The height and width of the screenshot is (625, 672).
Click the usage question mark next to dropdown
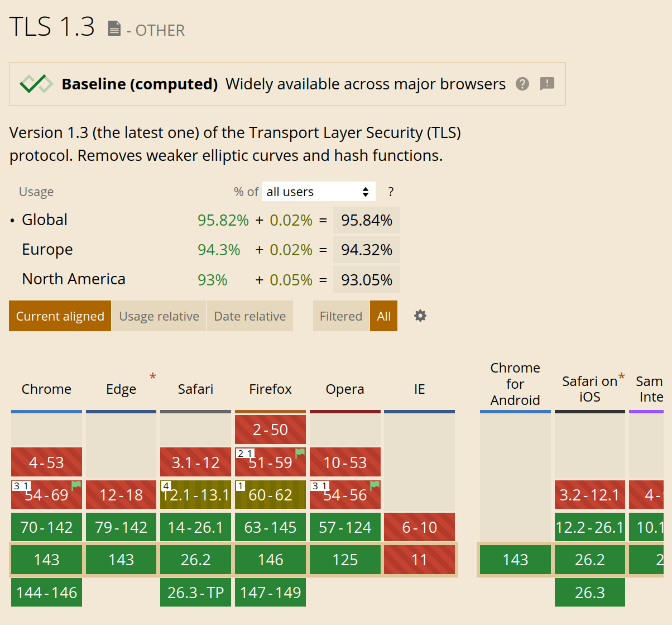click(391, 192)
